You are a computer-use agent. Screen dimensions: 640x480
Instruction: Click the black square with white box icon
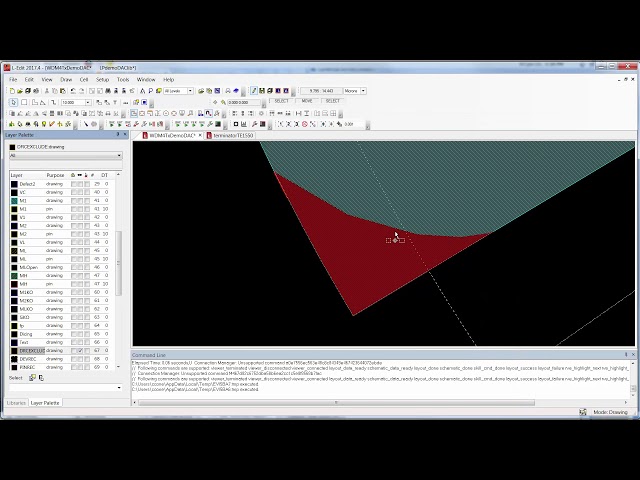(236, 124)
